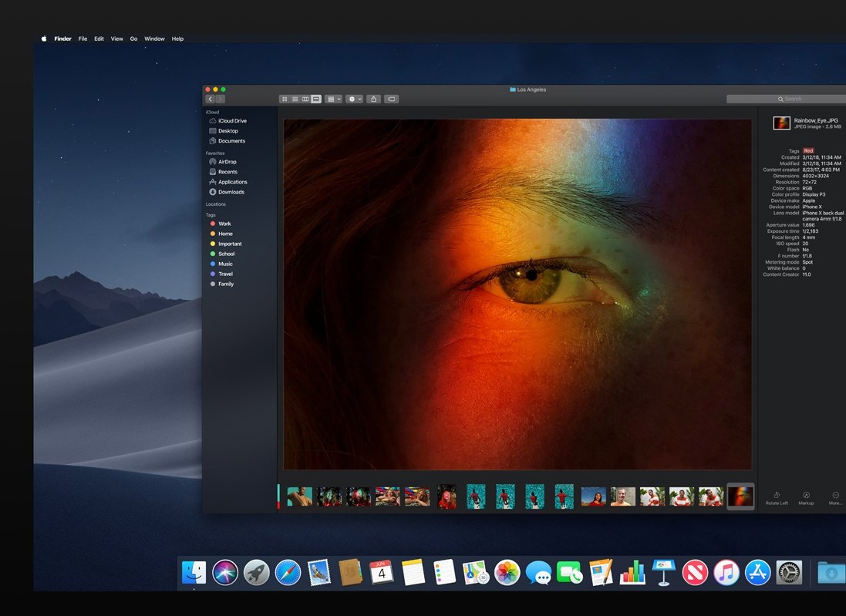Select the first thumbnail in gallery strip
This screenshot has width=846, height=616.
(x=299, y=497)
